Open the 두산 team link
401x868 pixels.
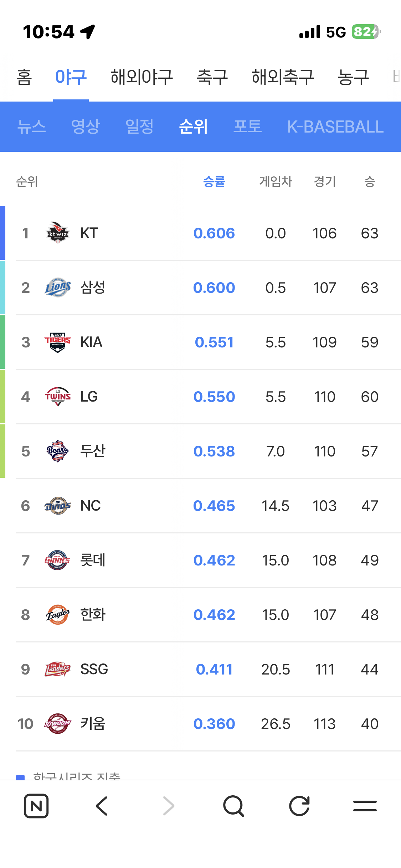(93, 451)
